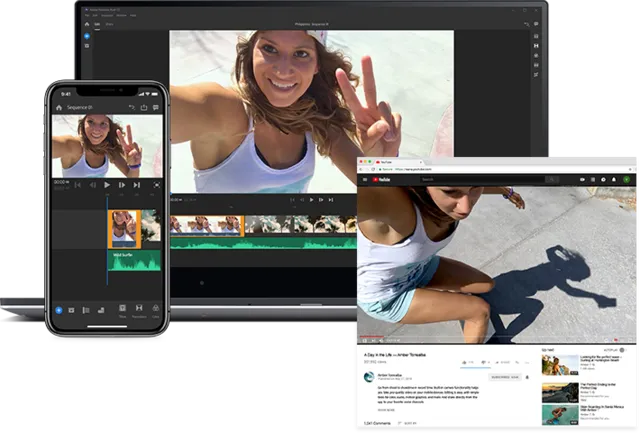Tap the Share export icon on the phone
This screenshot has width=640, height=433.
coord(144,107)
